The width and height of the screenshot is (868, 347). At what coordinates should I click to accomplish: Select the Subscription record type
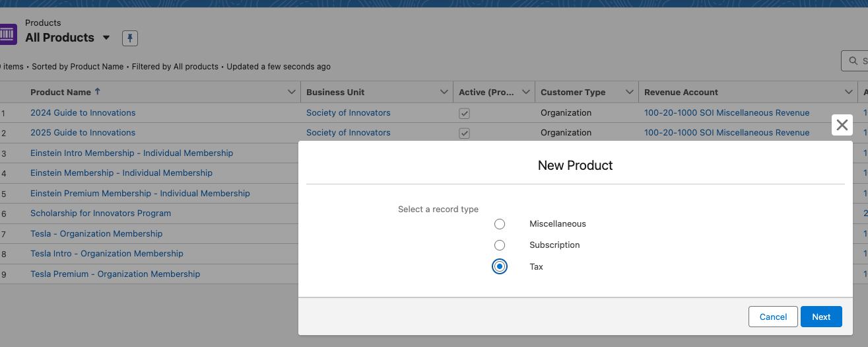tap(500, 245)
